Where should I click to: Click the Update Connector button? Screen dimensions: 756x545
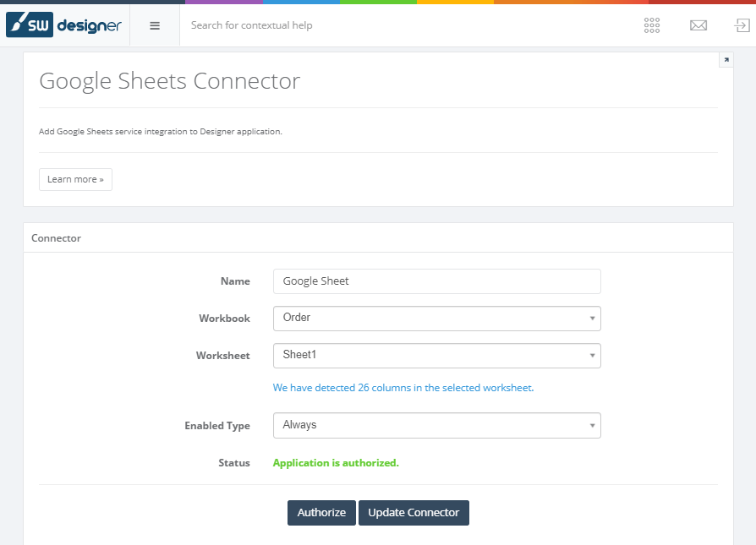click(x=414, y=513)
